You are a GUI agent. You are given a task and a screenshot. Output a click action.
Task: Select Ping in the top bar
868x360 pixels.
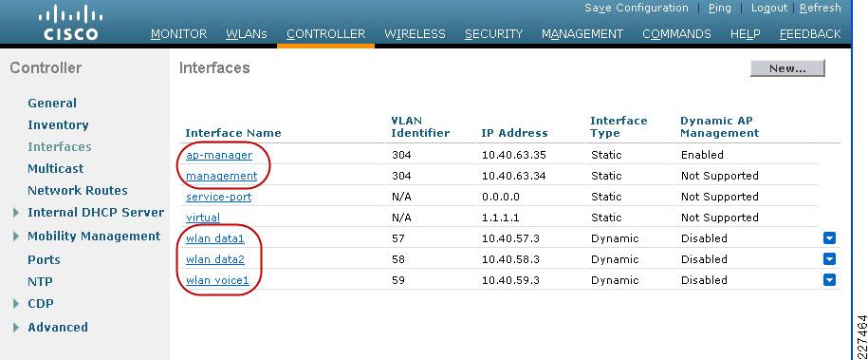[x=720, y=8]
